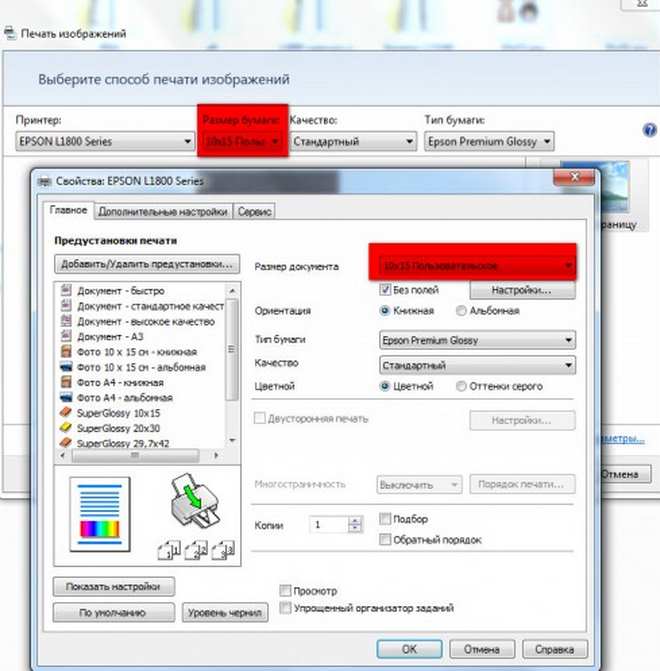Viewport: 660px width, 671px height.
Task: Click Уровень чернил button
Action: coord(225,612)
